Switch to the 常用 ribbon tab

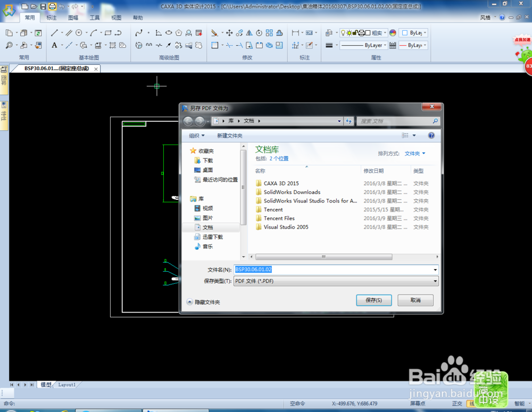[30, 18]
